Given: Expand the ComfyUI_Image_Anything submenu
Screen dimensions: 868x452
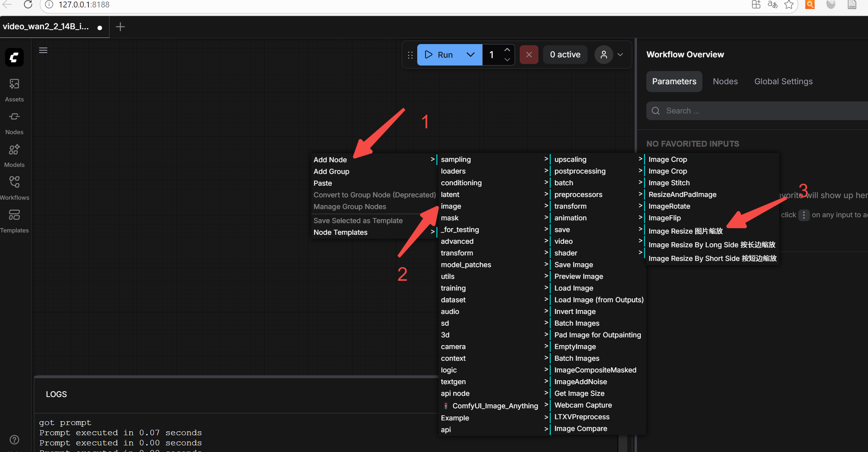Looking at the screenshot, I should [495, 406].
